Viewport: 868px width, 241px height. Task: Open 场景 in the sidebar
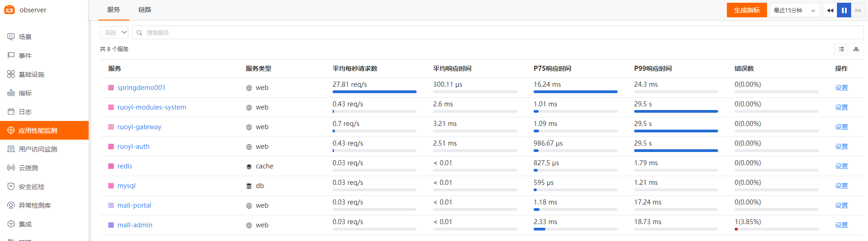tap(25, 37)
